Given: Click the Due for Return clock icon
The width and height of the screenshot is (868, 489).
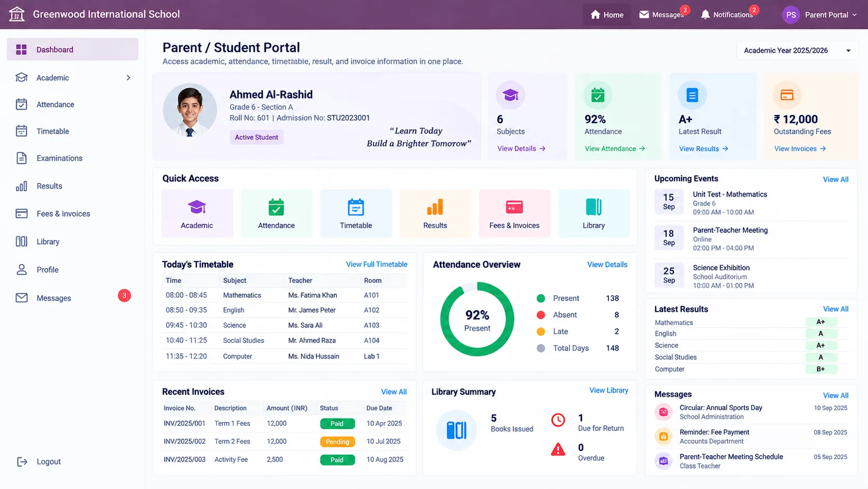Looking at the screenshot, I should (558, 420).
